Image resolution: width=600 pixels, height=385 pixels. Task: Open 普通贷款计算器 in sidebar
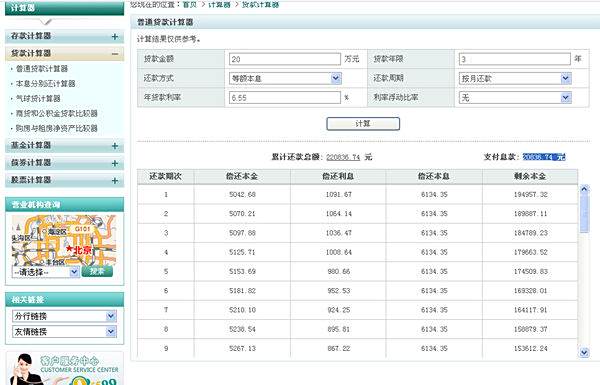[x=42, y=69]
